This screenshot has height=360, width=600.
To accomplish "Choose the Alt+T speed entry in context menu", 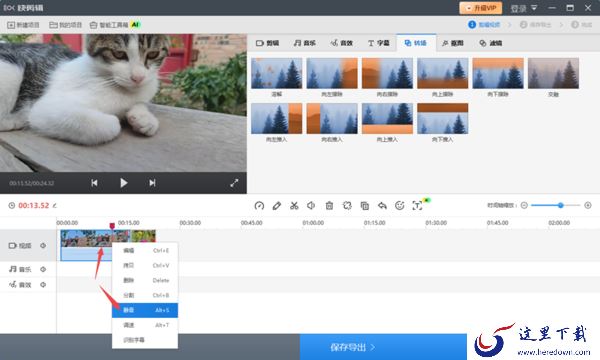I will [145, 325].
